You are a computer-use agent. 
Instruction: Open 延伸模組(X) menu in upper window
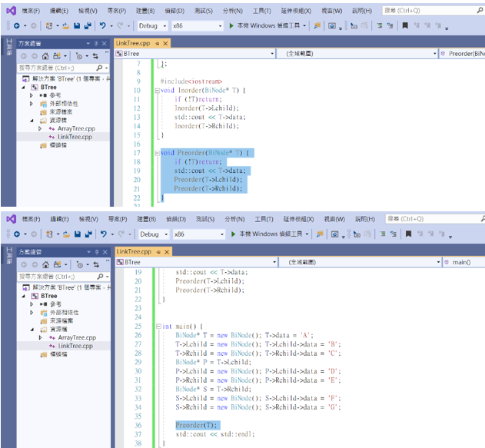pos(296,11)
